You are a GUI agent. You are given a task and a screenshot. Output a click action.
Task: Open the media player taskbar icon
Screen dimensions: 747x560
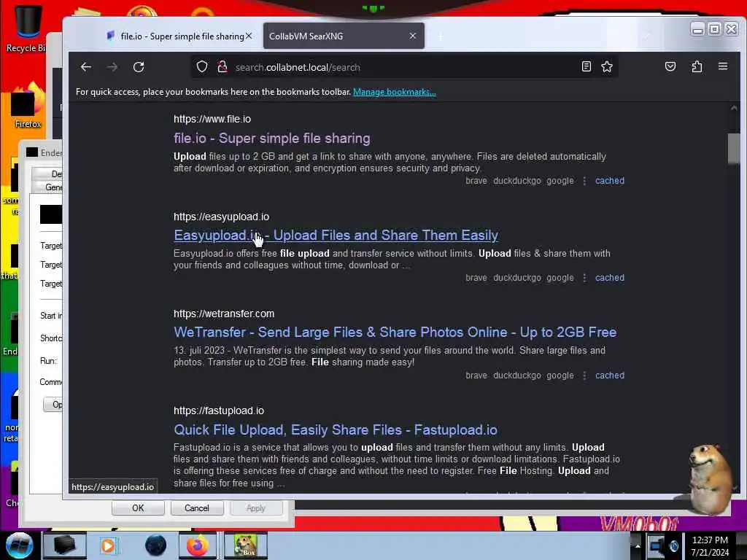[x=108, y=545]
